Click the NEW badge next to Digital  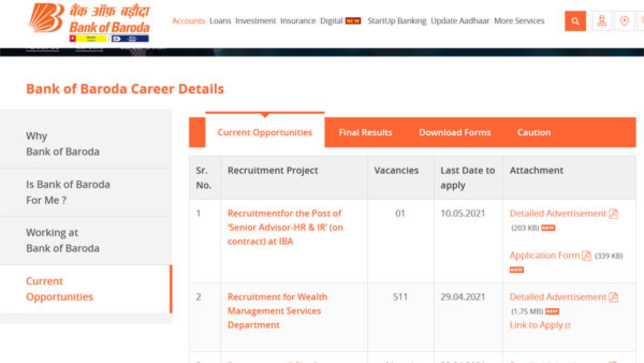point(353,21)
